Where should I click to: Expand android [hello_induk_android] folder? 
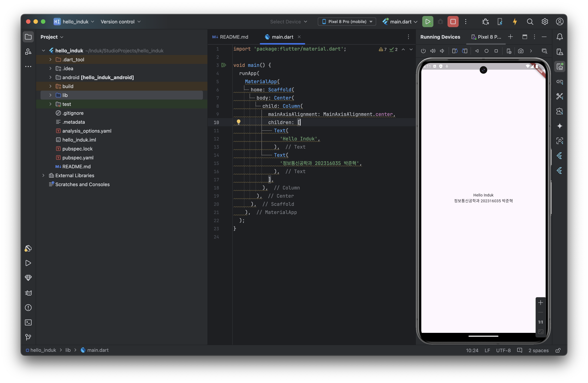(50, 77)
